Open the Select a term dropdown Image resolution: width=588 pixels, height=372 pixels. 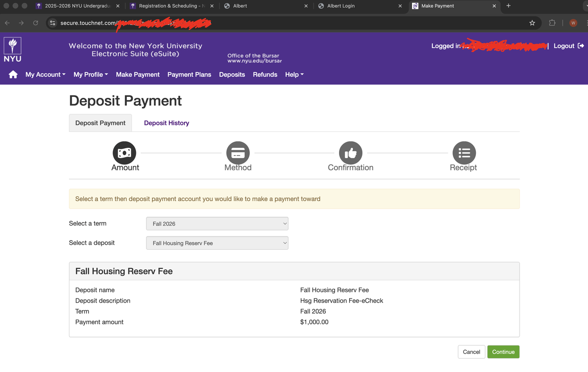click(217, 224)
